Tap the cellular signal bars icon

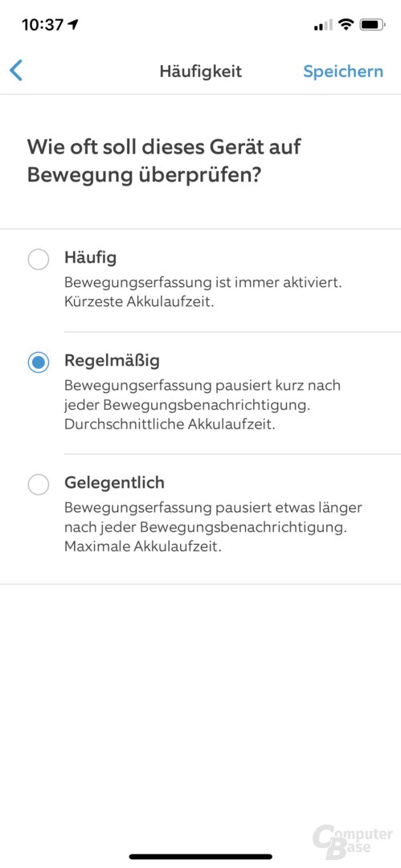(x=324, y=25)
